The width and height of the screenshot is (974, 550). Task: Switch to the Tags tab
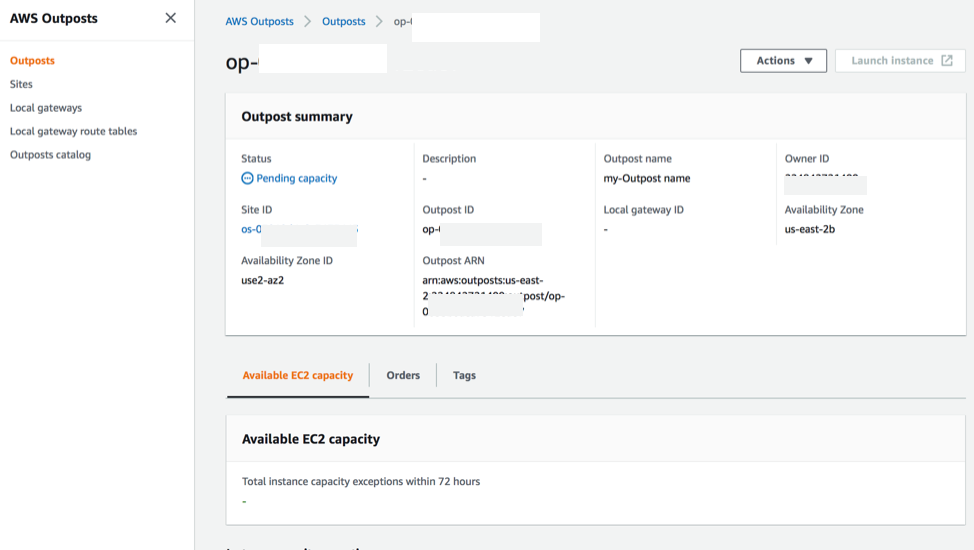click(x=464, y=375)
